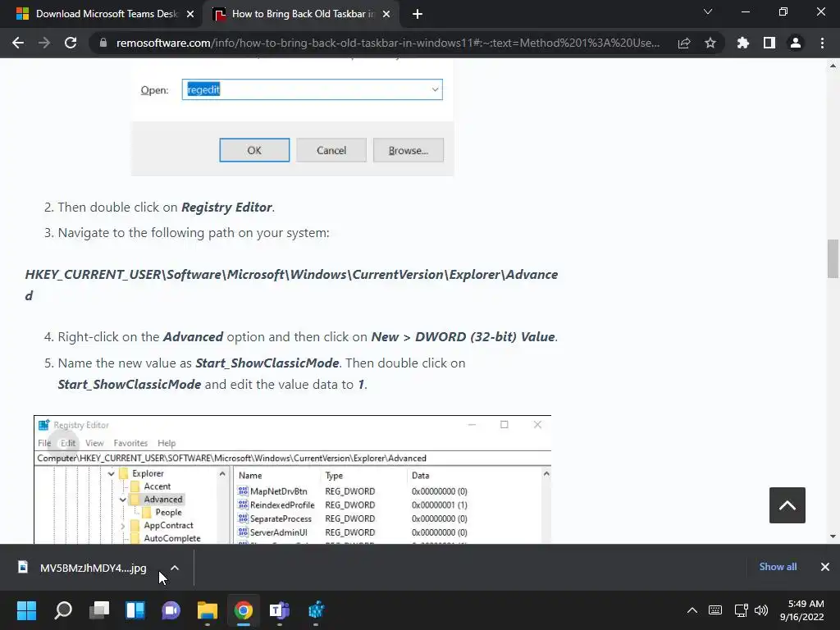Click the browser forward arrow
This screenshot has height=630, width=840.
coord(44,43)
